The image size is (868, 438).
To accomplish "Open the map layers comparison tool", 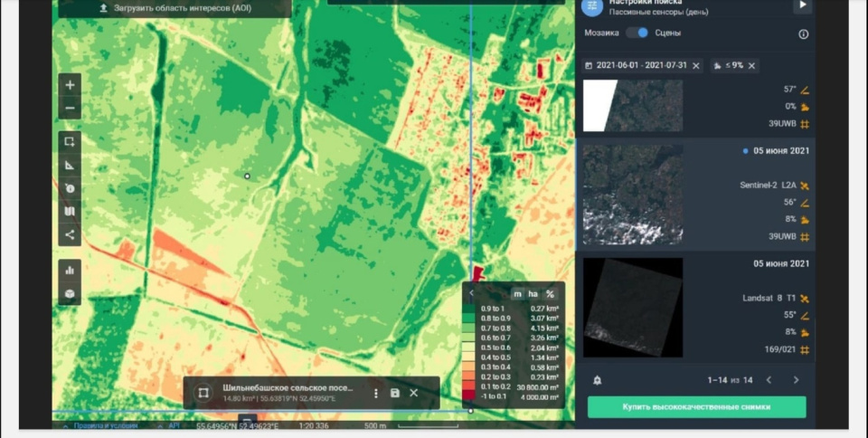I will (70, 211).
